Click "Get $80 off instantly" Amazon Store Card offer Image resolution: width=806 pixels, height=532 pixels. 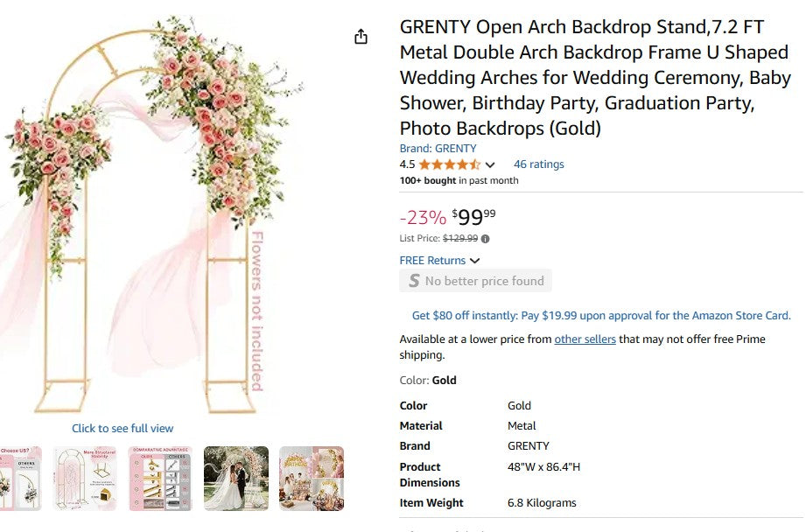pyautogui.click(x=600, y=316)
